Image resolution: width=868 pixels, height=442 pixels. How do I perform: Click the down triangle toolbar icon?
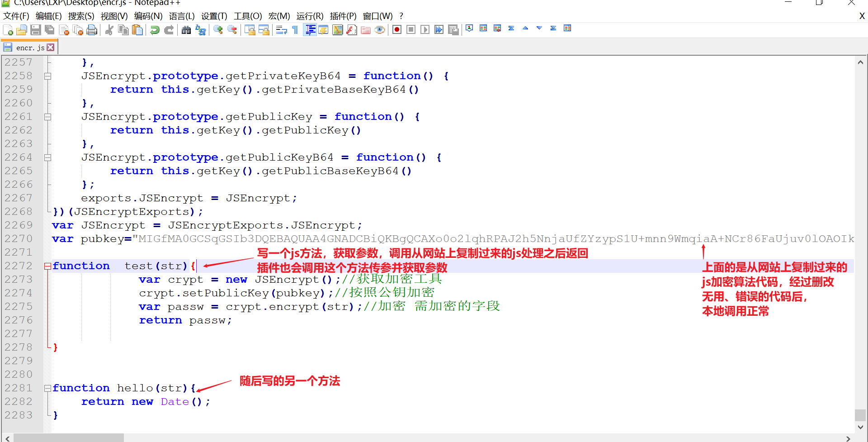point(539,28)
